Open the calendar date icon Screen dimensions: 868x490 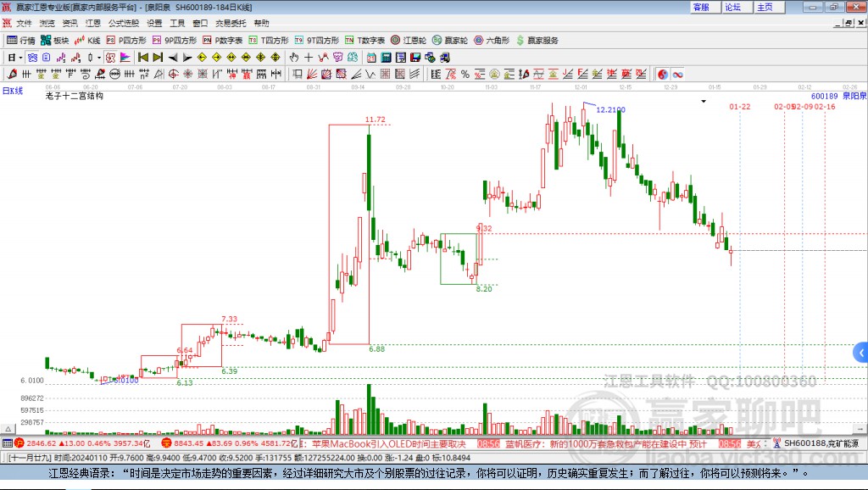click(x=371, y=57)
